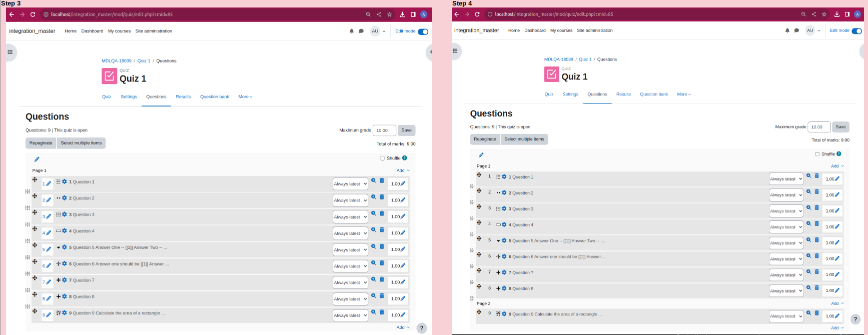Focus Maximum grade field in Step 3
868x335 pixels.
point(384,130)
